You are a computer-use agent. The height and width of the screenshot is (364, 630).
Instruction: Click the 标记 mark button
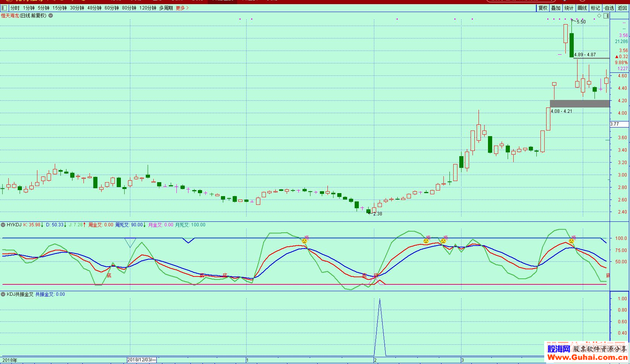point(595,8)
